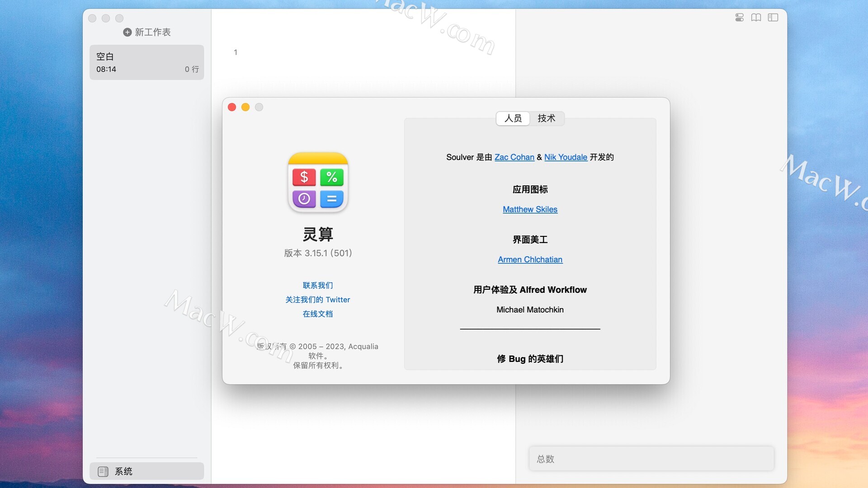Open the 在线文档 link
The height and width of the screenshot is (488, 868).
(x=318, y=314)
